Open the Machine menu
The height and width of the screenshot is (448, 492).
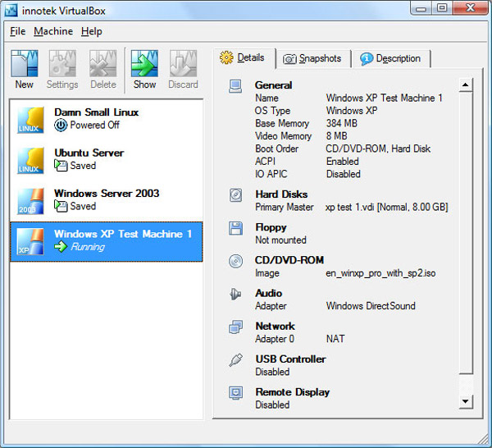coord(53,31)
